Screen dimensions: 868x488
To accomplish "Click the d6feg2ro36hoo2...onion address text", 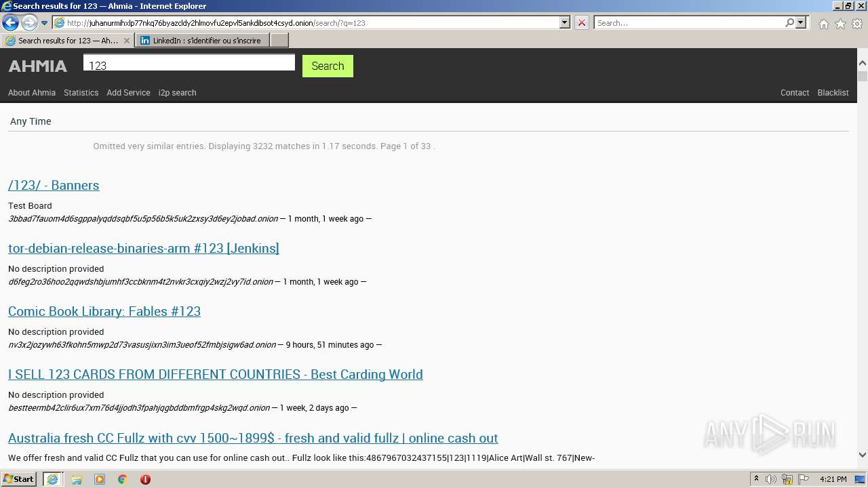I will click(x=140, y=282).
